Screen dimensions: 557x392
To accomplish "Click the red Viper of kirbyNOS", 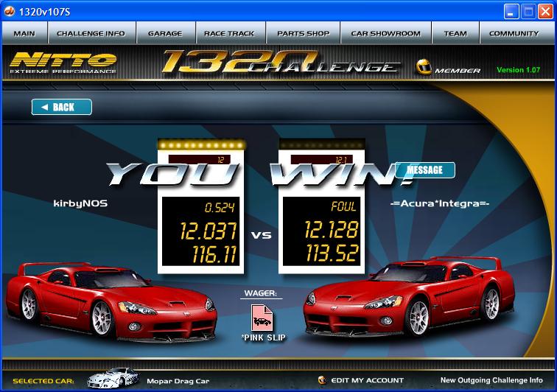I will [111, 302].
